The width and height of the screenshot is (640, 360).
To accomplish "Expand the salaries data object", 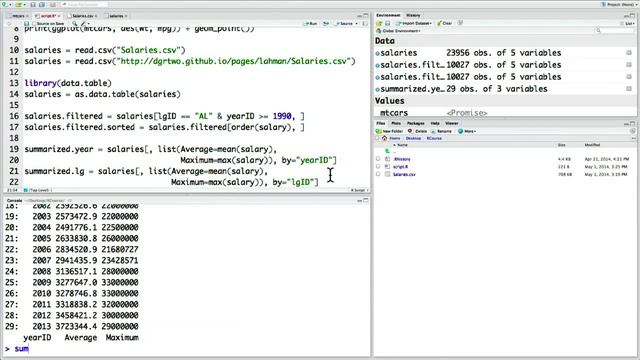I will (x=378, y=53).
